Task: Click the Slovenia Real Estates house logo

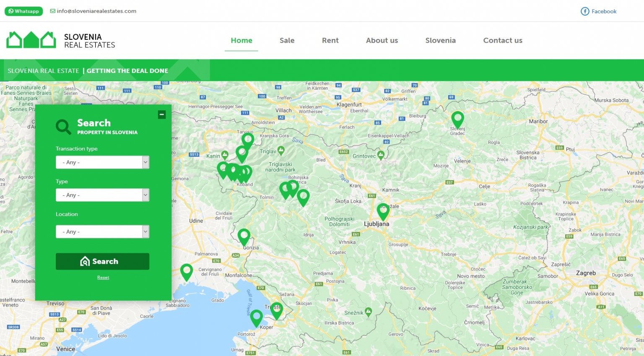Action: (x=31, y=39)
